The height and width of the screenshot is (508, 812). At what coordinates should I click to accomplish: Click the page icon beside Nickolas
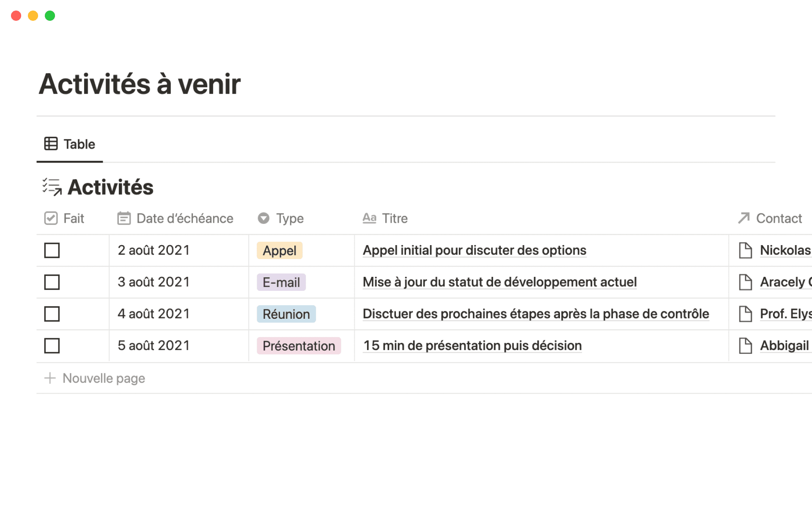click(745, 250)
